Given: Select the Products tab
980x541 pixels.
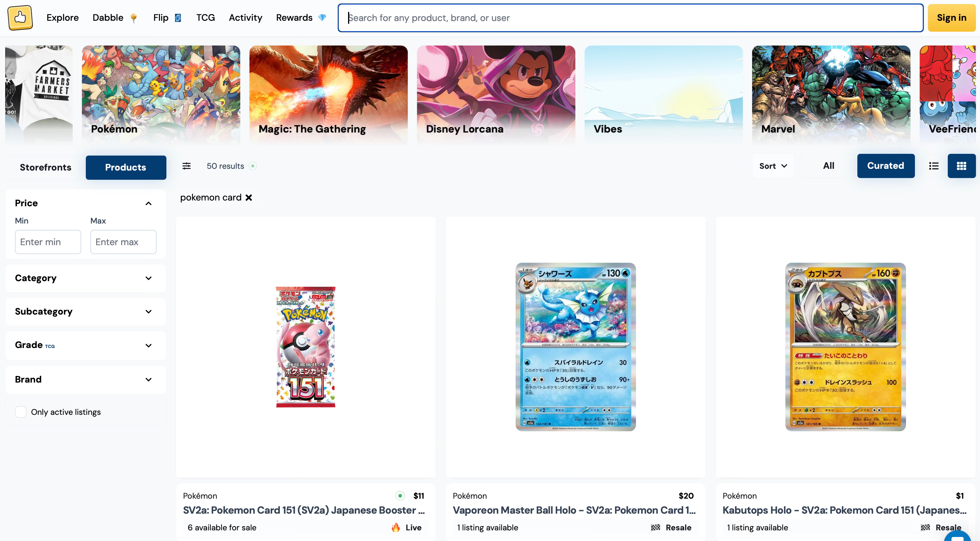Looking at the screenshot, I should pos(126,168).
